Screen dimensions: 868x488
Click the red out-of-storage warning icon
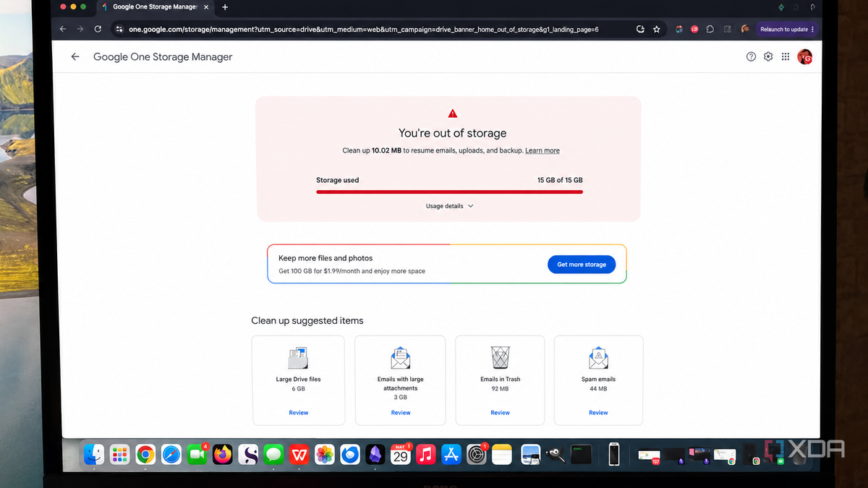coord(453,114)
